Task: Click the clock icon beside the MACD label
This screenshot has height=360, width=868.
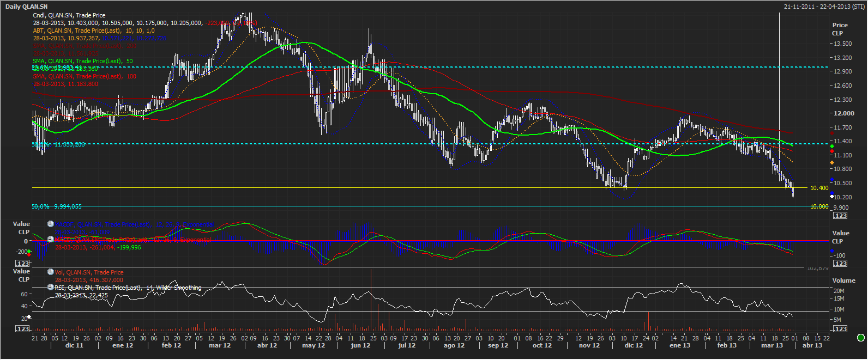Action: [51, 239]
